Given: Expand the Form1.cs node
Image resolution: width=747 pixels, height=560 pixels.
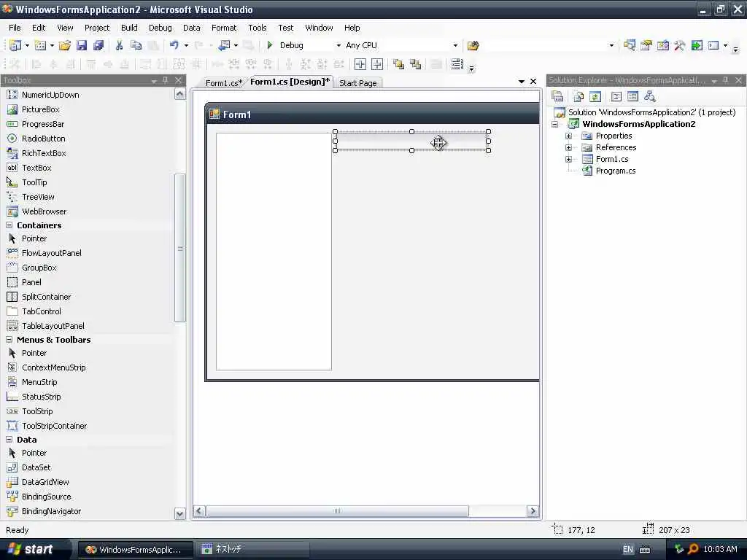Looking at the screenshot, I should (568, 159).
